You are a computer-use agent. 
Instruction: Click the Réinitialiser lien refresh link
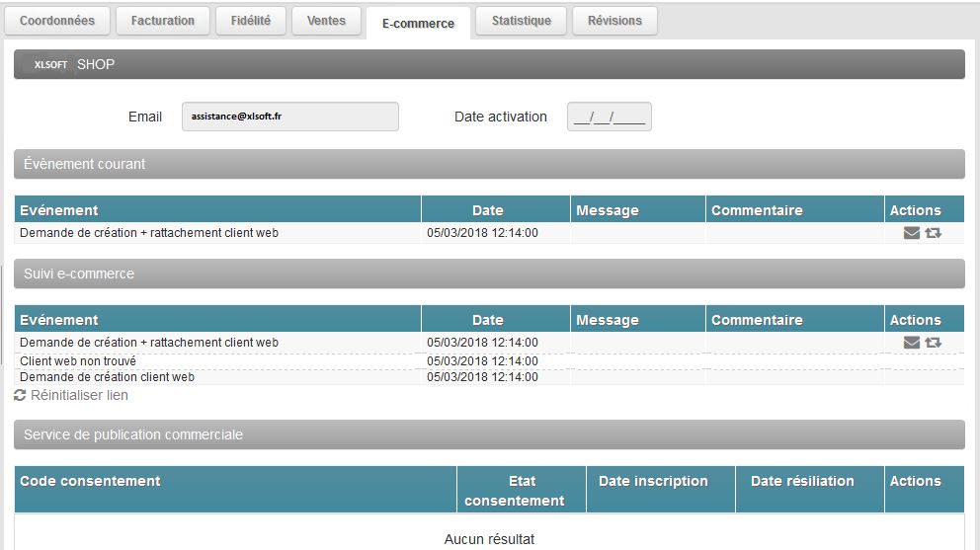click(x=71, y=395)
